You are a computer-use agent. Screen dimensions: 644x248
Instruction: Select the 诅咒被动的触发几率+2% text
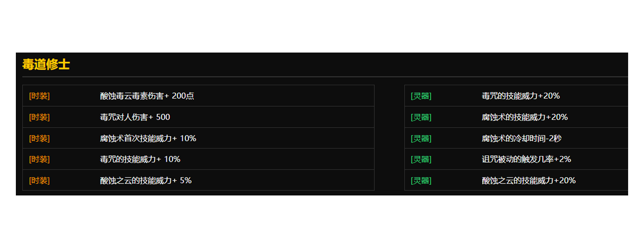526,159
